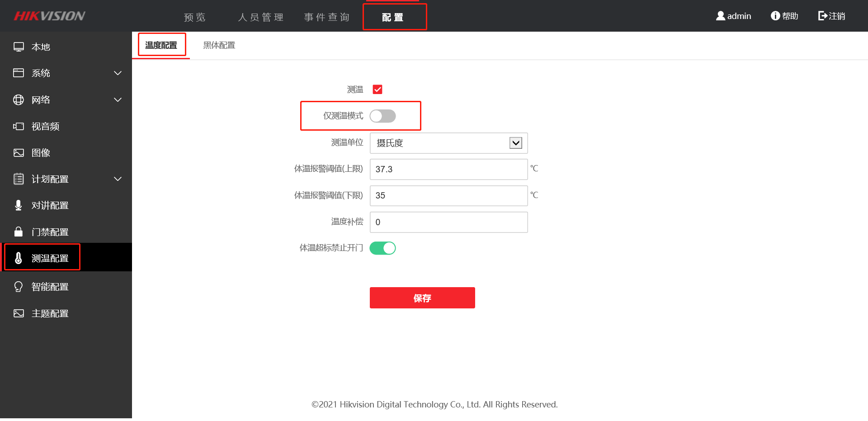Enable the 仅测温模式 switch
This screenshot has height=421, width=868.
[x=383, y=116]
